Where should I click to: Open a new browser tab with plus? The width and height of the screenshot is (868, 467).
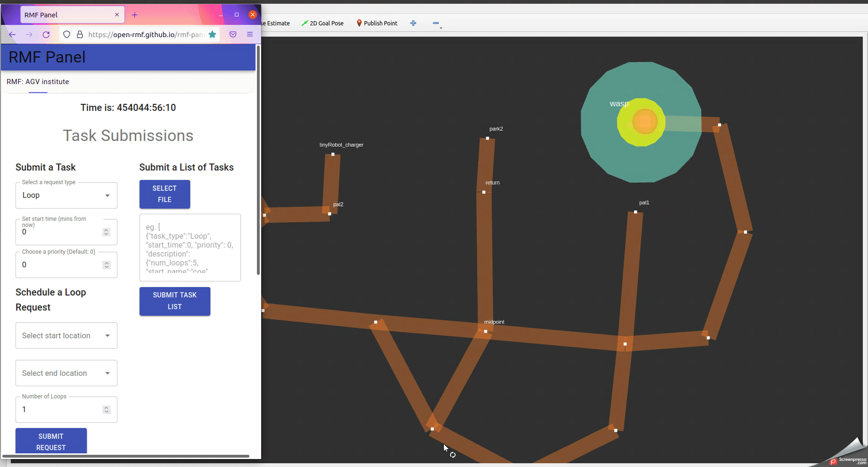pos(135,15)
